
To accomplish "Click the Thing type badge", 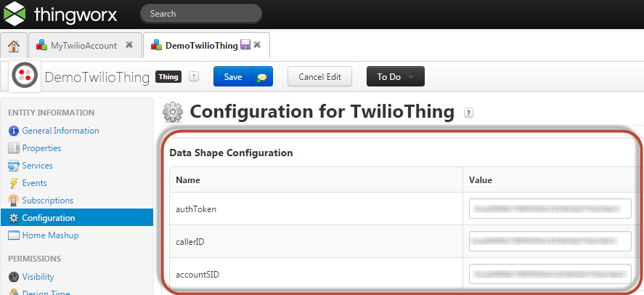I will [168, 76].
